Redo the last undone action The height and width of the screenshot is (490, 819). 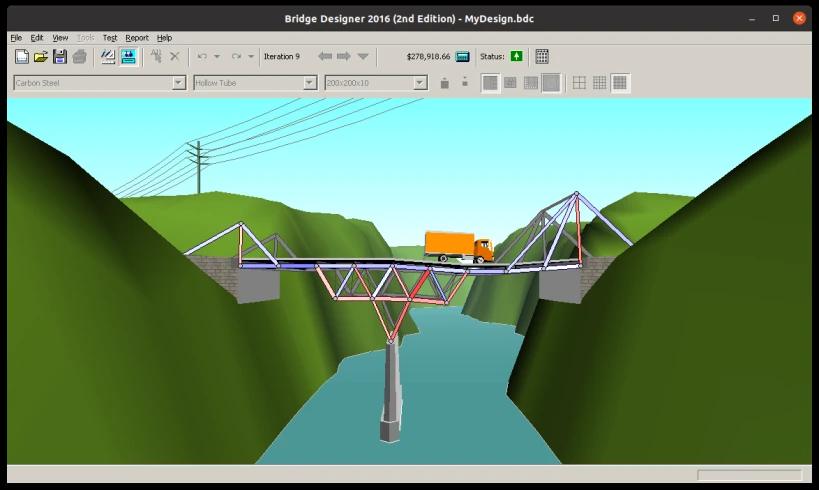237,56
